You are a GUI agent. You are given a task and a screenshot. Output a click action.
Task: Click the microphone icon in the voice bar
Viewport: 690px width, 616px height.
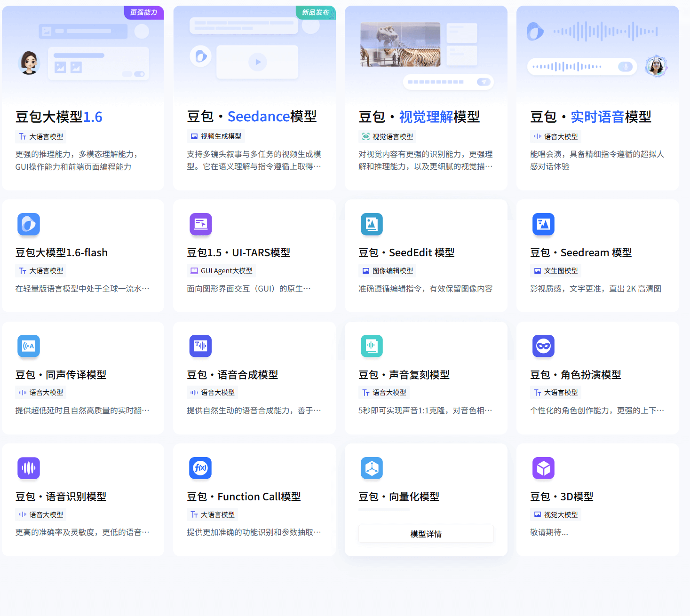[625, 66]
